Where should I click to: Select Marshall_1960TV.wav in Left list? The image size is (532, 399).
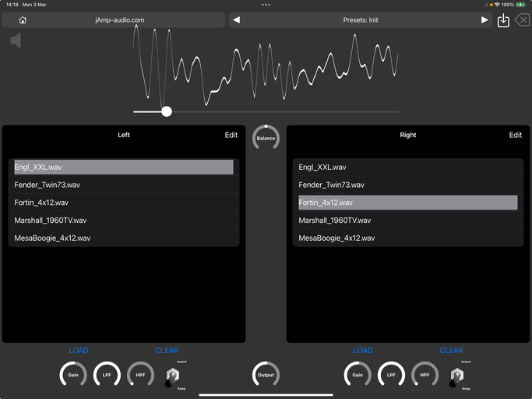point(124,220)
